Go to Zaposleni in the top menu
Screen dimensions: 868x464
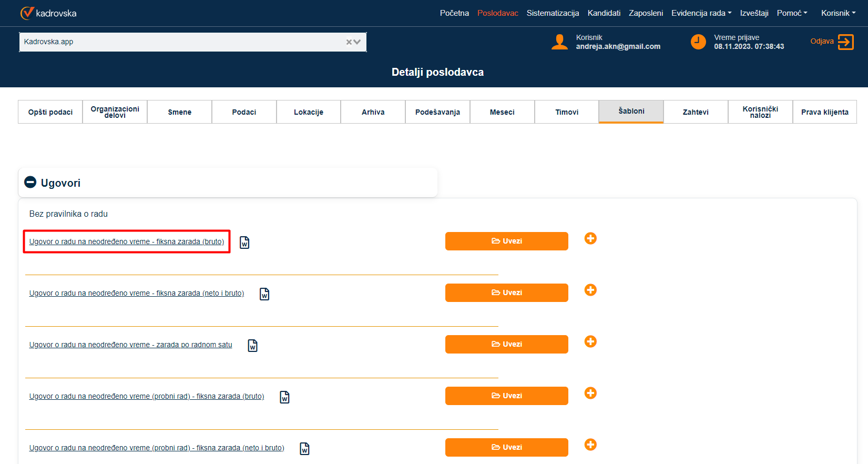click(x=646, y=13)
